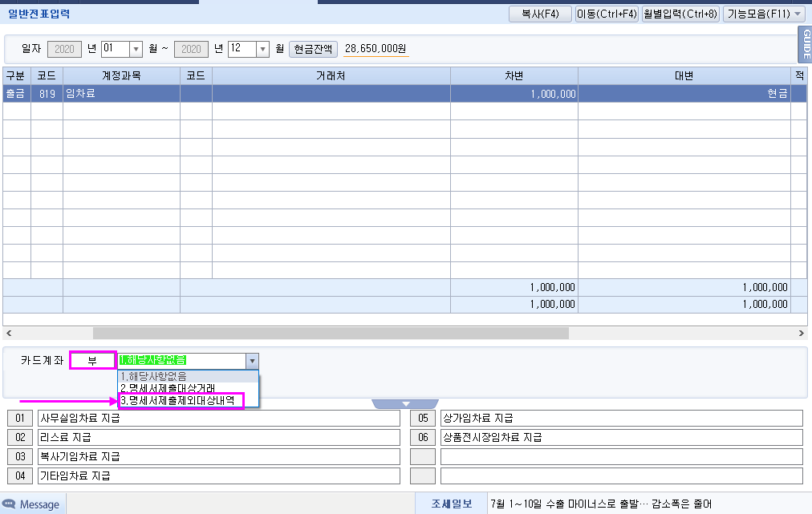Click the horizontal scrollbar thumb

tap(331, 334)
